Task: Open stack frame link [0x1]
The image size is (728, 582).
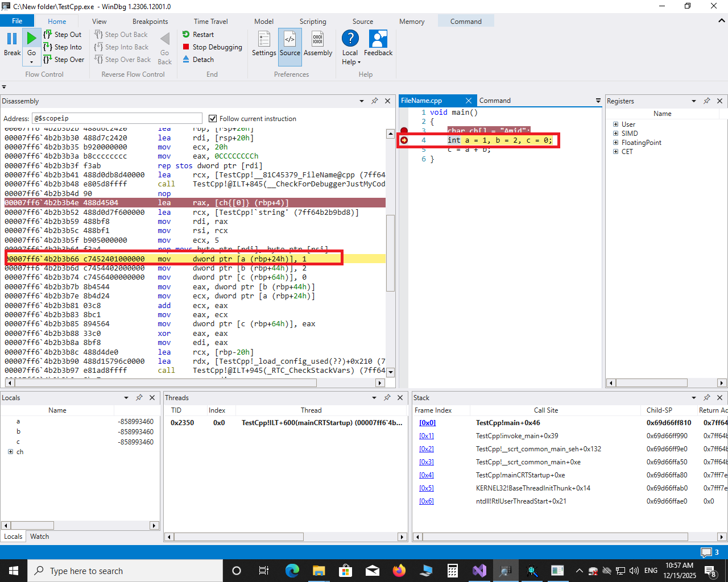Action: pyautogui.click(x=426, y=436)
